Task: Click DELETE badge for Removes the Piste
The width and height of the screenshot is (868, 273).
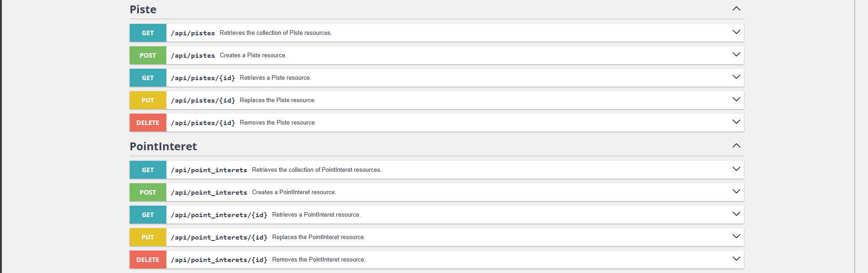Action: 148,123
